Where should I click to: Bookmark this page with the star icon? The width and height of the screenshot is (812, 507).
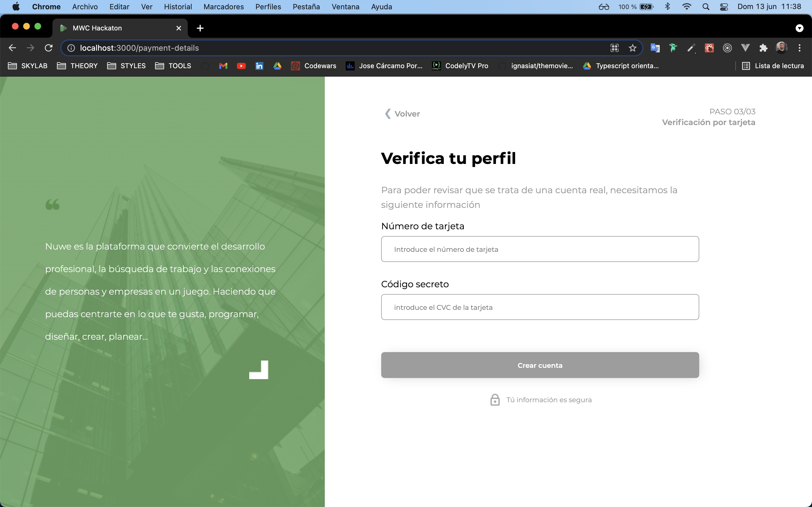coord(632,48)
